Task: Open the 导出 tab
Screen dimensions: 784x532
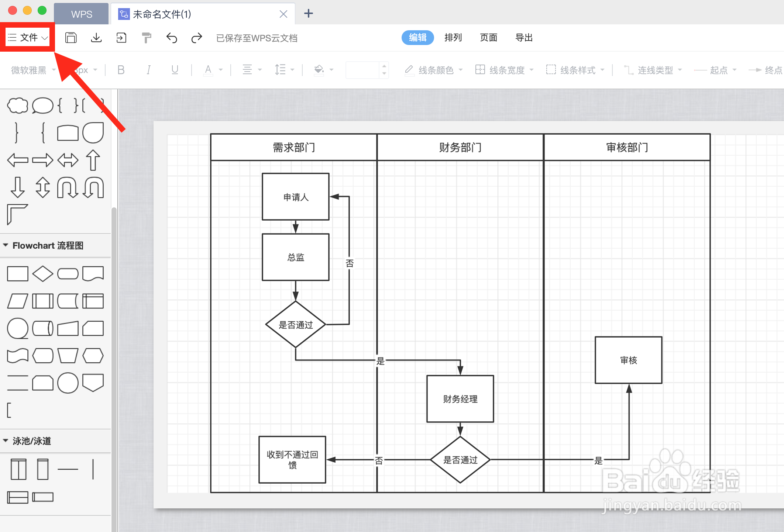Action: pos(524,38)
